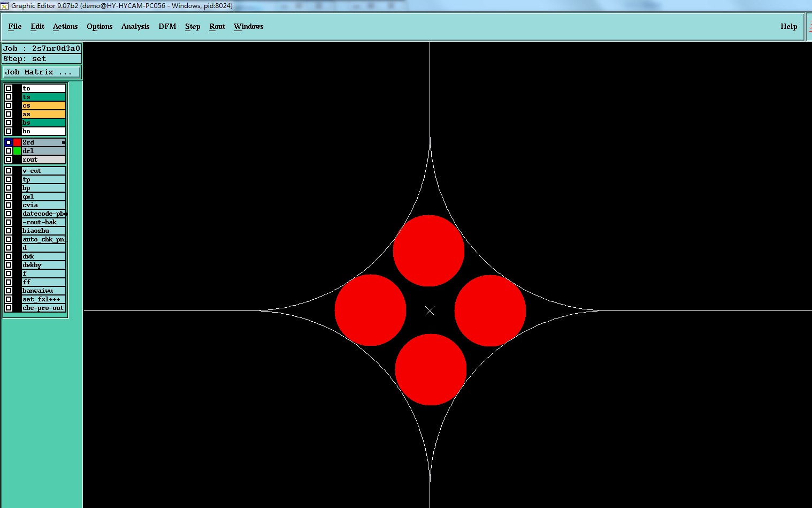This screenshot has height=508, width=812.
Task: Toggle display checkbox for layer cs
Action: click(9, 105)
